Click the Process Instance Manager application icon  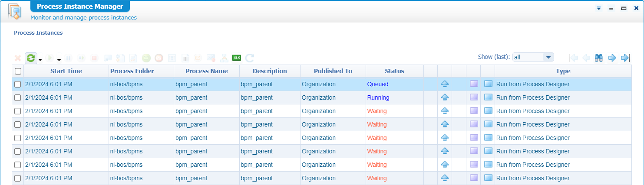click(15, 11)
